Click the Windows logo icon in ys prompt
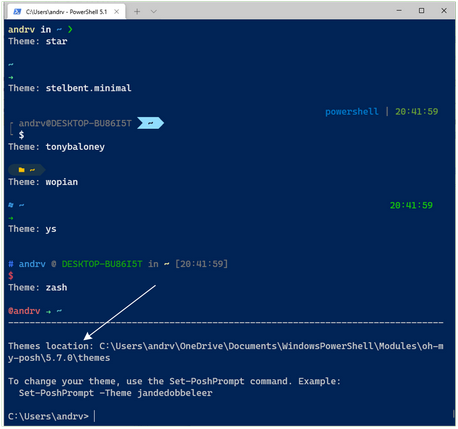 (x=11, y=205)
